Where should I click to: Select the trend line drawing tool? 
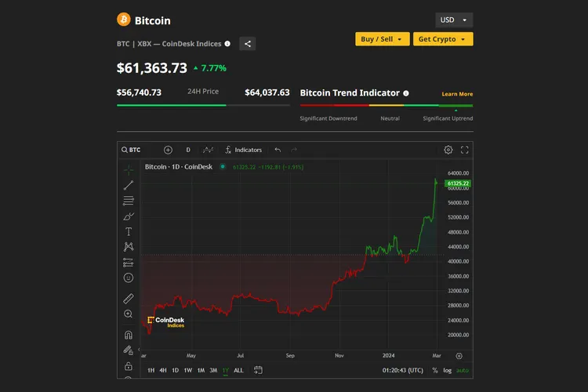(x=129, y=185)
